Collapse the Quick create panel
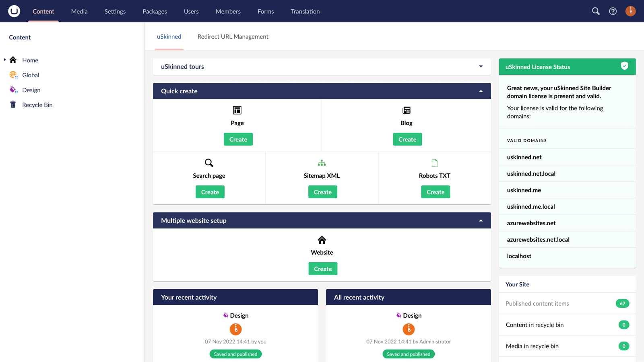The width and height of the screenshot is (644, 362). tap(481, 91)
